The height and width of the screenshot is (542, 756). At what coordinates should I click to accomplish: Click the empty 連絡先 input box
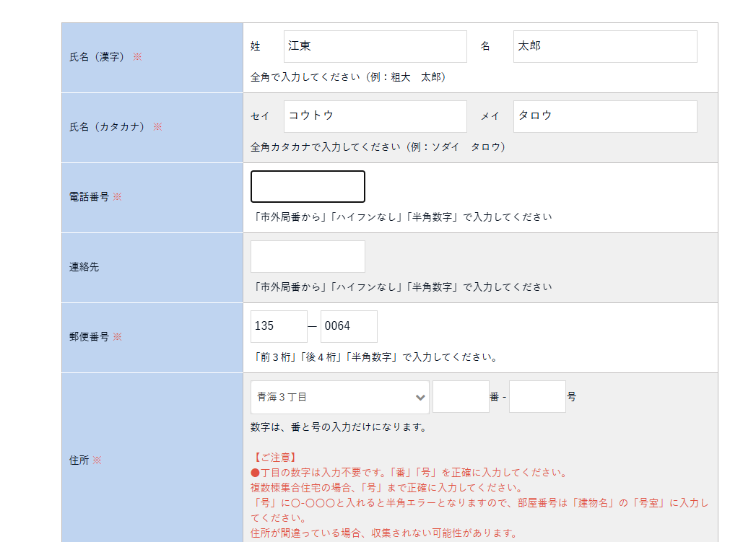pos(308,256)
